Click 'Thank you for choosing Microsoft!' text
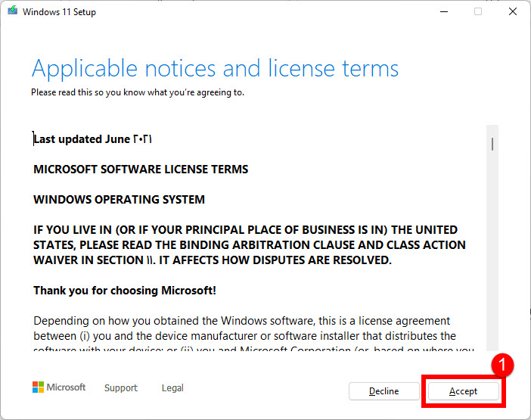This screenshot has height=420, width=531. (125, 291)
